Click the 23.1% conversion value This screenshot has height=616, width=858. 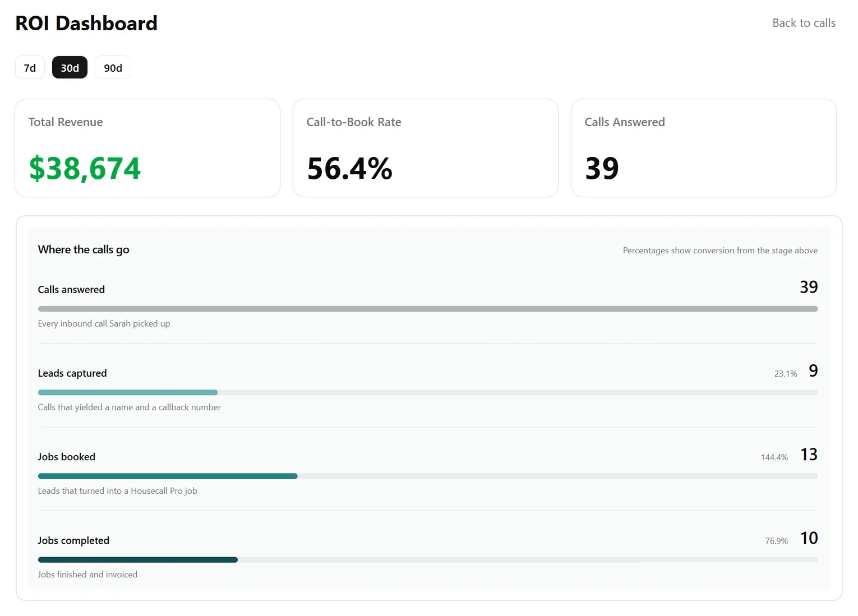[786, 374]
